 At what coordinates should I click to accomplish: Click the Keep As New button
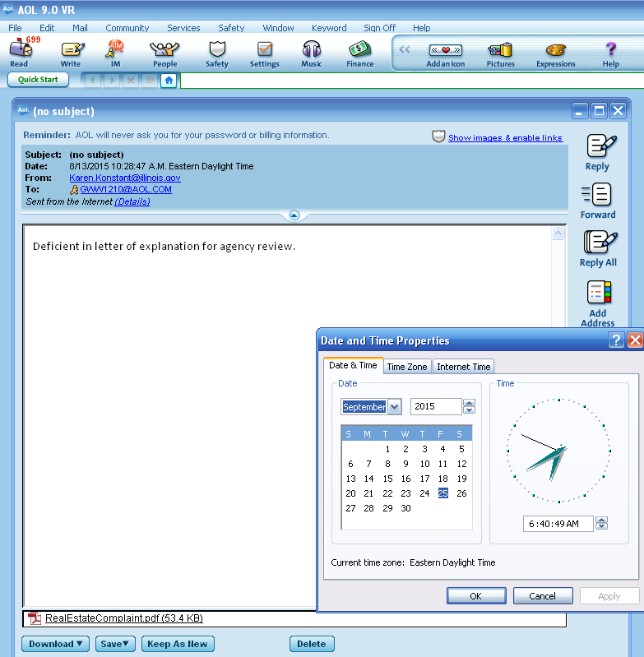tap(178, 644)
